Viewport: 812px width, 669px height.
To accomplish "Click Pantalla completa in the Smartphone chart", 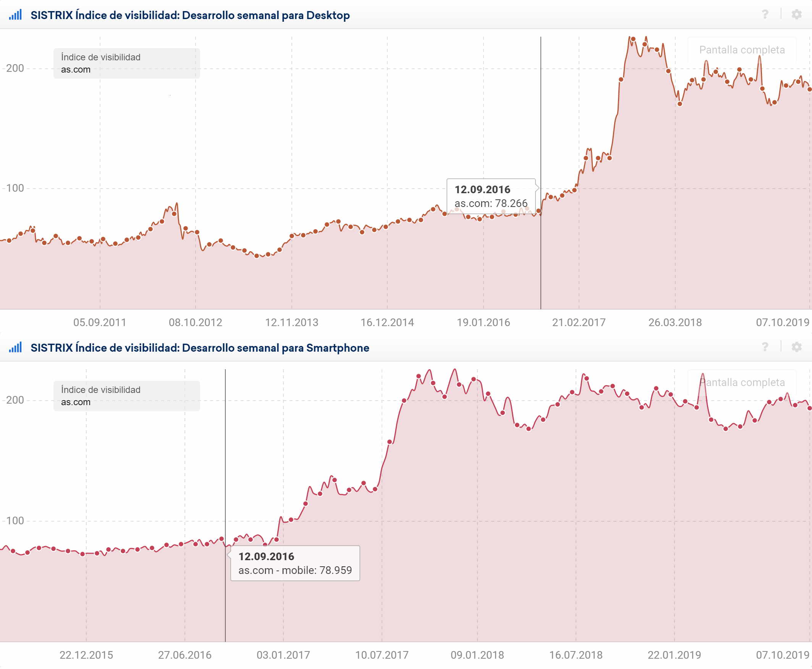I will click(x=741, y=383).
